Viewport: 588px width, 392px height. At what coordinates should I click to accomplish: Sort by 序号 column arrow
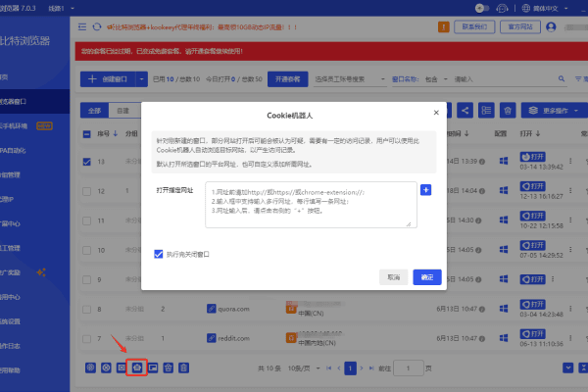(x=116, y=133)
